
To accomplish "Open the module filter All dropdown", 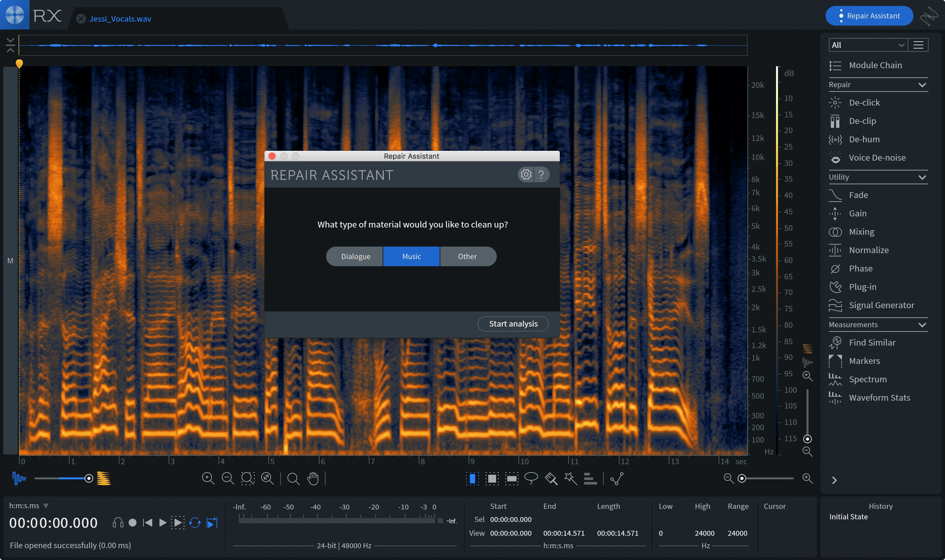I will pos(867,45).
